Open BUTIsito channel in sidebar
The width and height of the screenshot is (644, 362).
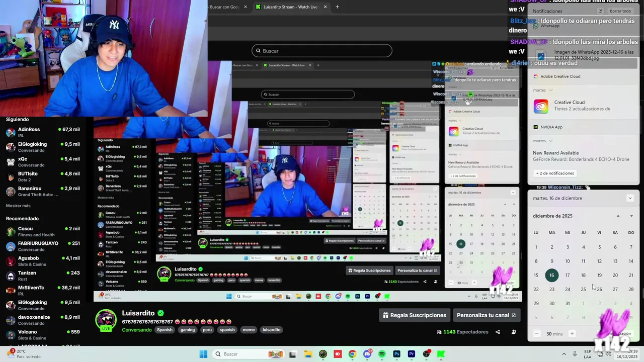pos(43,176)
